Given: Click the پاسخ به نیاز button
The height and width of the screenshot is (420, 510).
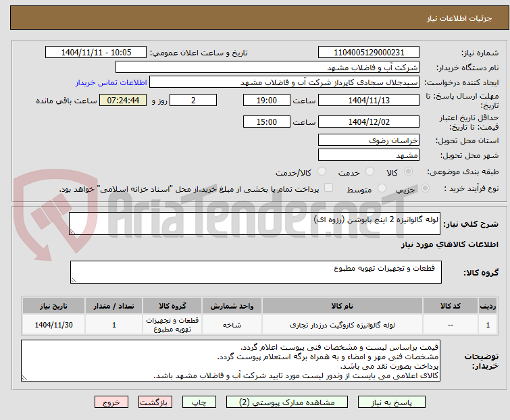Looking at the screenshot, I should coord(392,402).
